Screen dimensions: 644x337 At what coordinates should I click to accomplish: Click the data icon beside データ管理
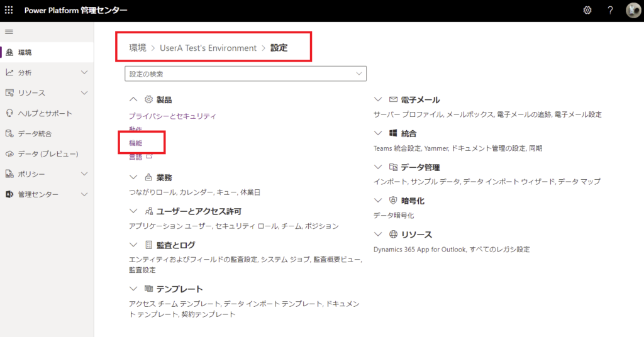[x=393, y=167]
